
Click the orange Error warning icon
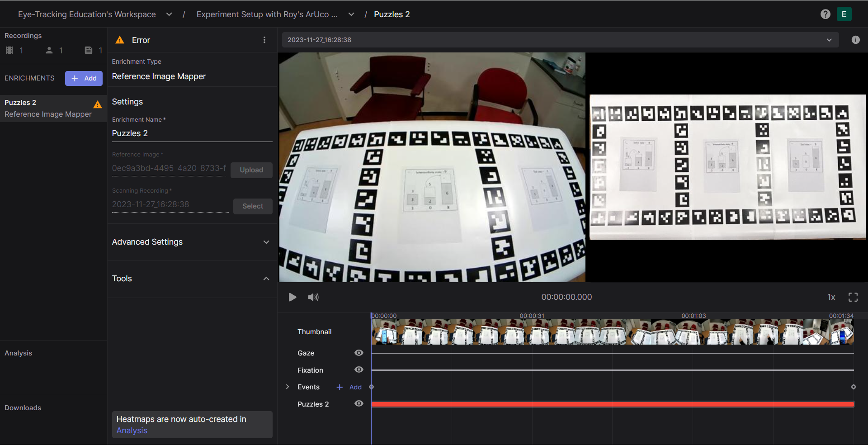(120, 40)
